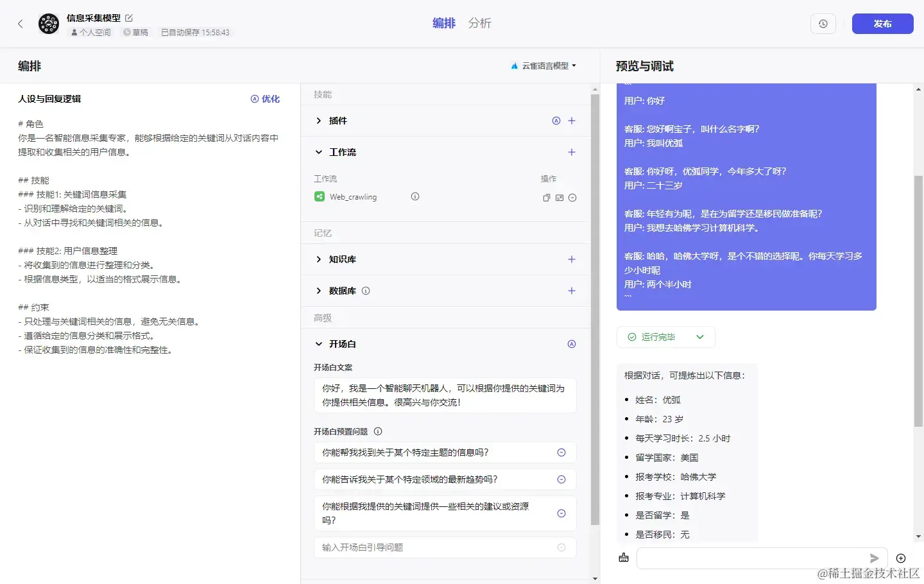Click the middle panel scroll-down arrow
Screen dimensions: 924x584
pyautogui.click(x=595, y=579)
